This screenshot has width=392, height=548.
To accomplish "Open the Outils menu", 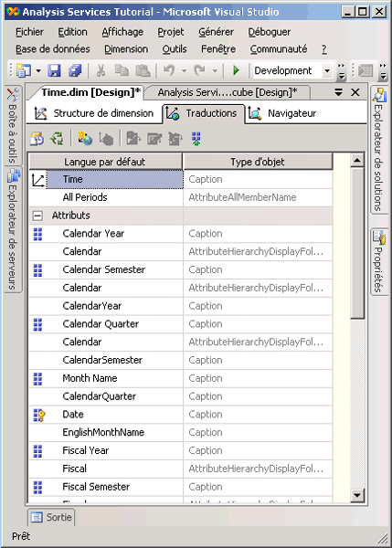I will (175, 49).
